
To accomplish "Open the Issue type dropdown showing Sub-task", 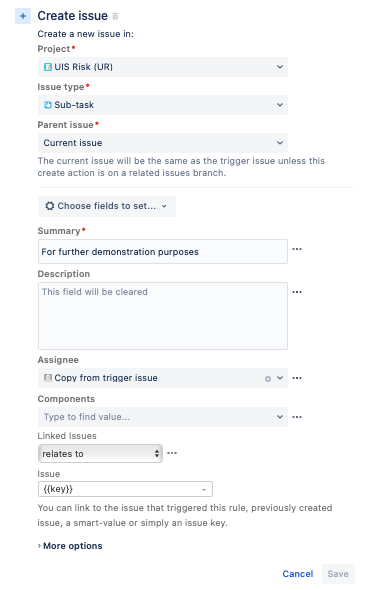I will [x=163, y=105].
